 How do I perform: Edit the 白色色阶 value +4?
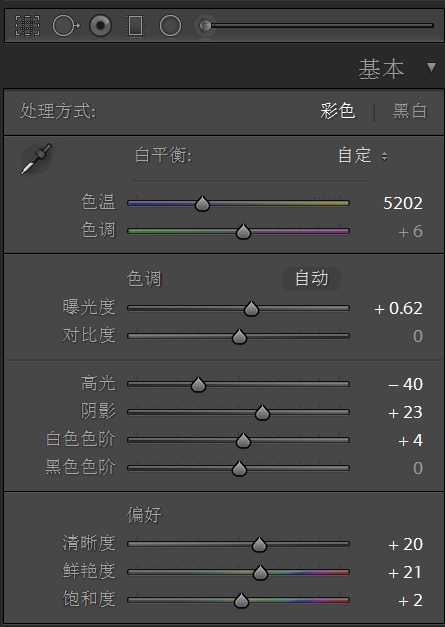coord(411,440)
